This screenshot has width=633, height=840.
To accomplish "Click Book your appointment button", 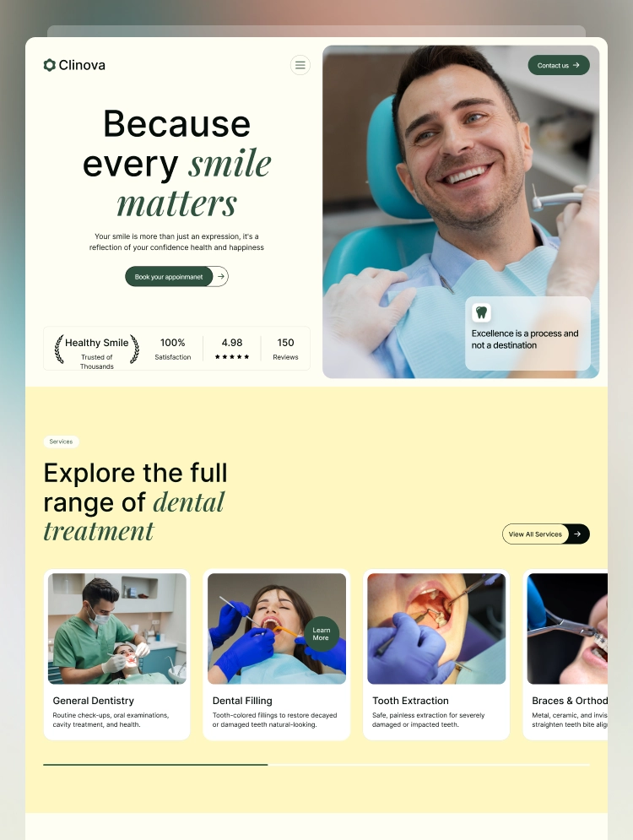I will pos(169,276).
